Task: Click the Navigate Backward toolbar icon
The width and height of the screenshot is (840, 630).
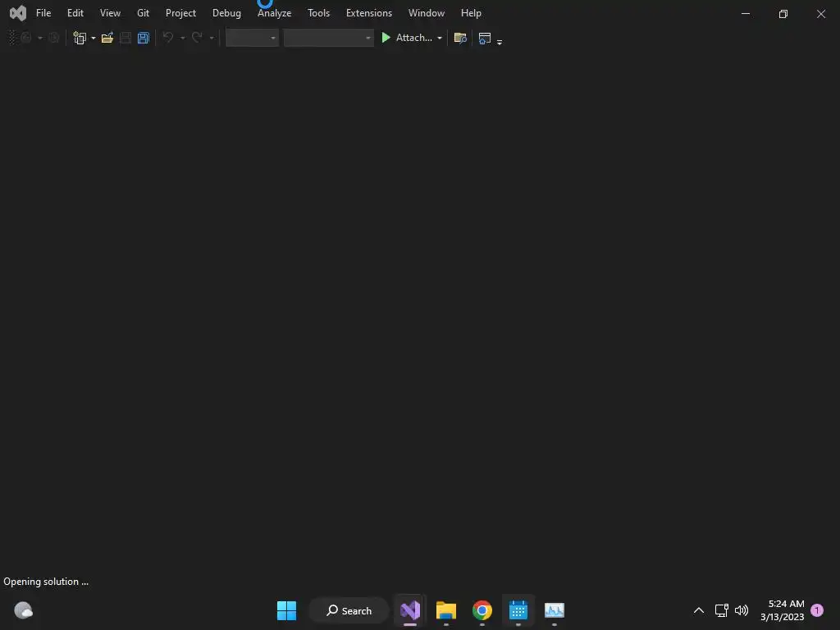Action: [26, 38]
